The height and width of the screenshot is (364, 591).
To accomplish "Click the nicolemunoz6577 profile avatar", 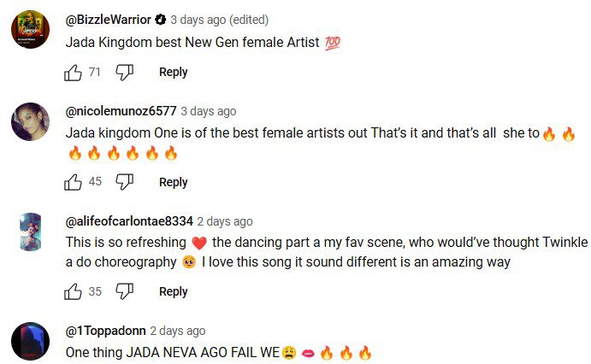I will click(x=30, y=121).
